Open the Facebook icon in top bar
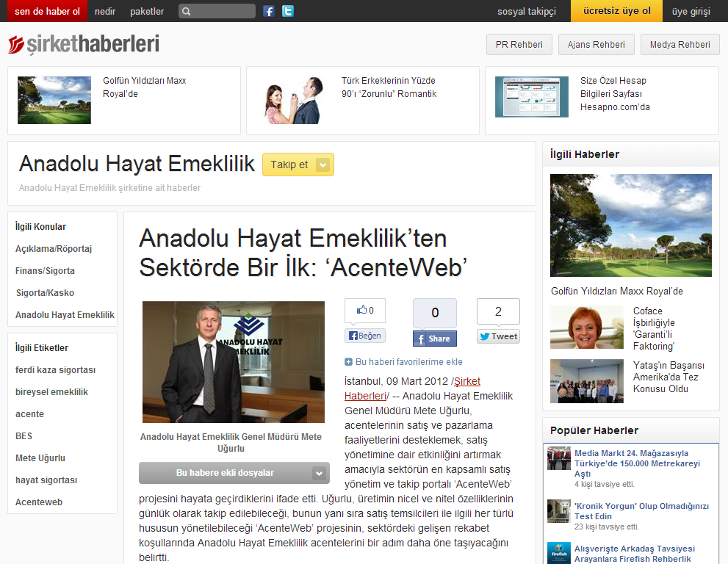Viewport: 728px width, 564px height. pyautogui.click(x=269, y=11)
